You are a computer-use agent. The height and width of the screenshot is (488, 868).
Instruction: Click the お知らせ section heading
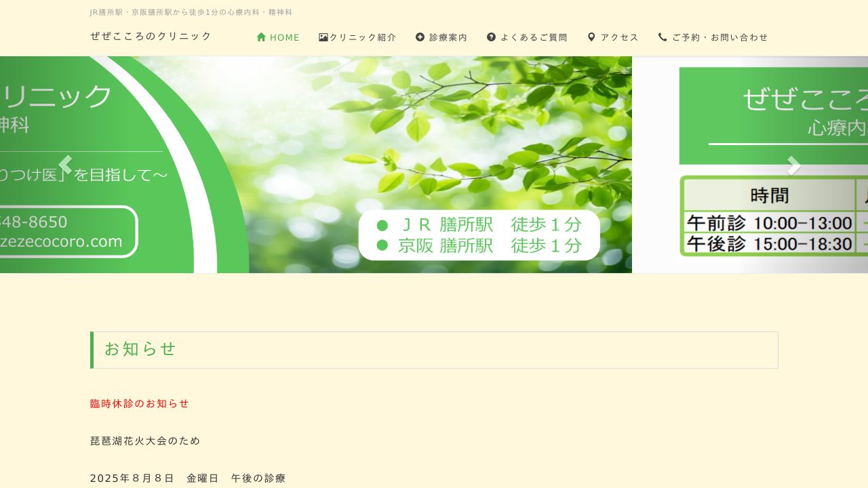point(140,349)
